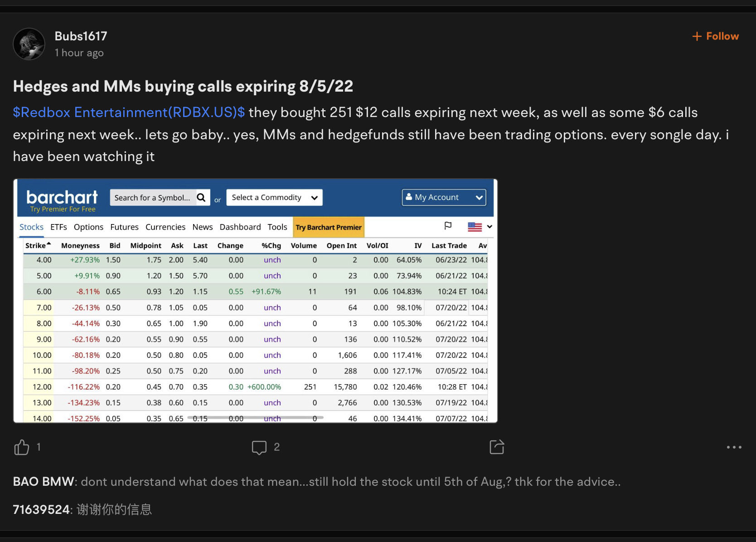Click the Midpoint column header
756x542 pixels.
coord(145,245)
